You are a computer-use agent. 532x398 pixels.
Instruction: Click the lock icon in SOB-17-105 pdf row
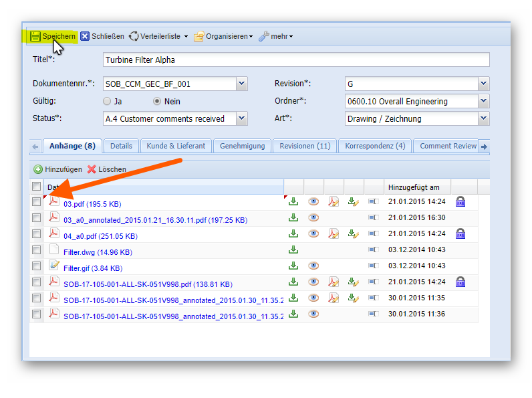pyautogui.click(x=460, y=282)
